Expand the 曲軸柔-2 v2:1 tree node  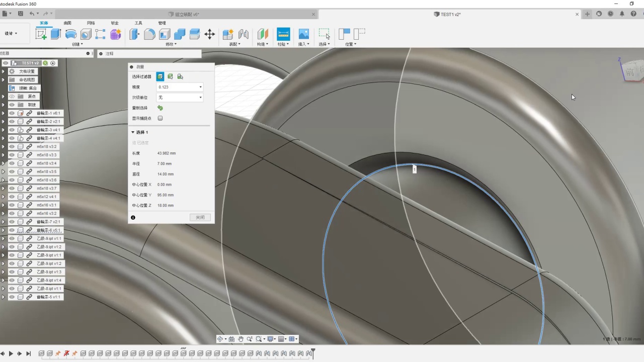click(x=4, y=121)
